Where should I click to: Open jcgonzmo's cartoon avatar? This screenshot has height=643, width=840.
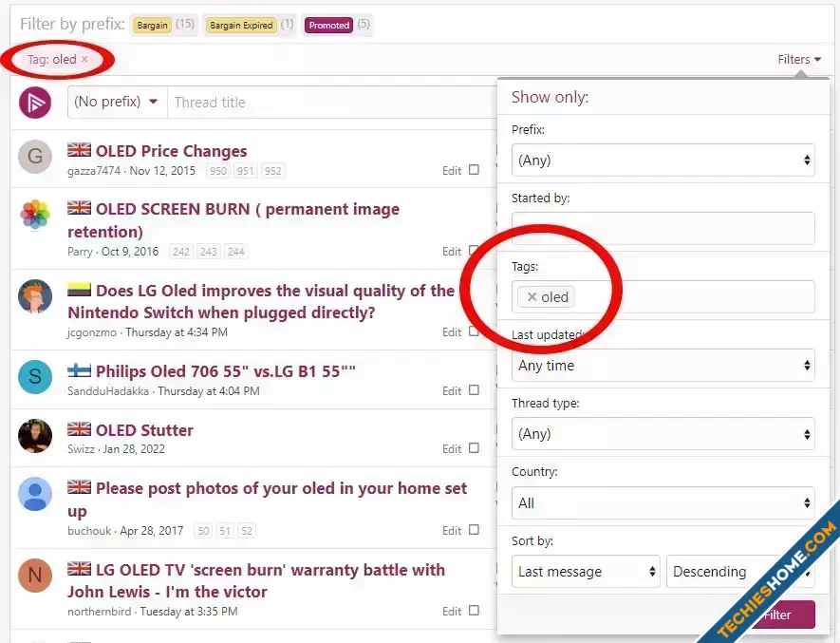[35, 296]
